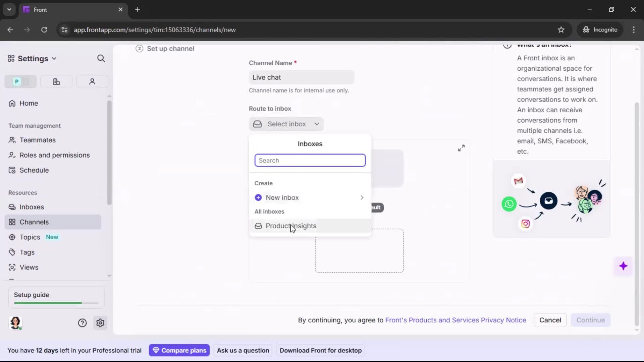644x362 pixels.
Task: Click the user avatar at bottom left
Action: [15, 323]
